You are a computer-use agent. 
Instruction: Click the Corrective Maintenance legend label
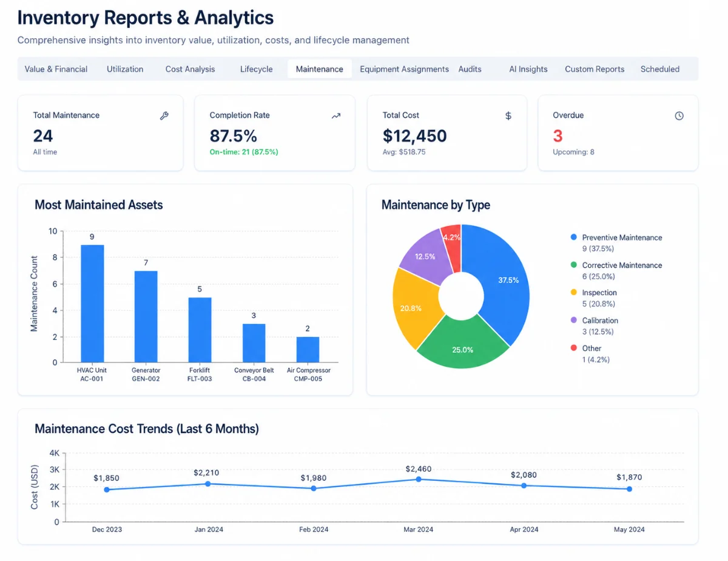tap(622, 265)
